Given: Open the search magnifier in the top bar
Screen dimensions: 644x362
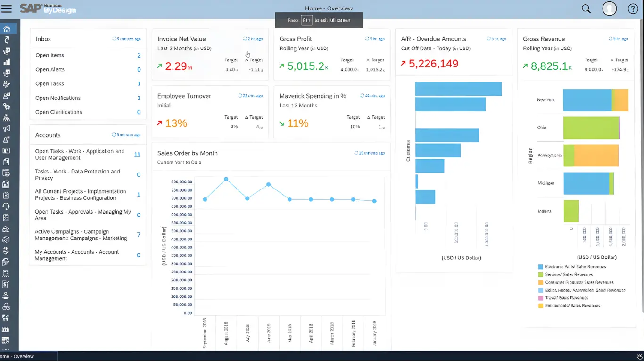Looking at the screenshot, I should (x=586, y=8).
